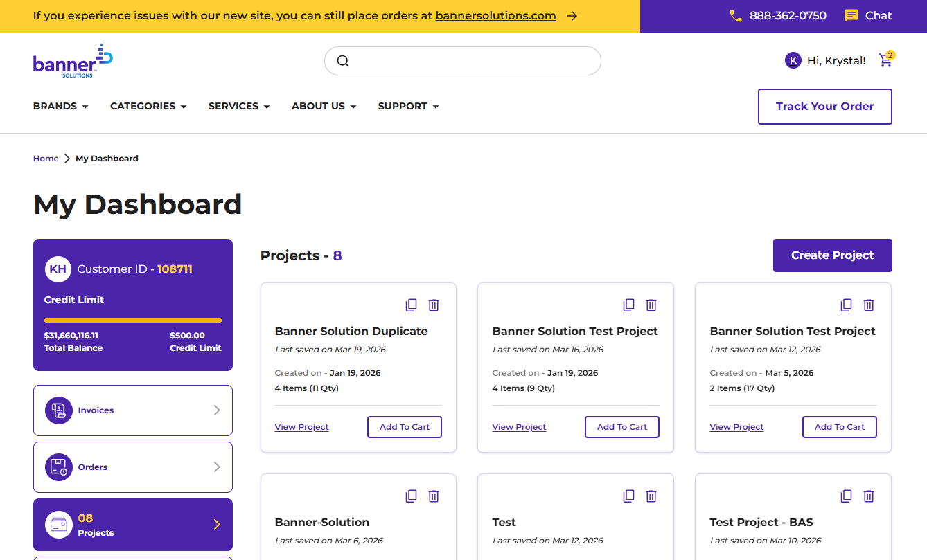Open the Invoices panel icon
Viewport: 927px width, 560px height.
(59, 410)
